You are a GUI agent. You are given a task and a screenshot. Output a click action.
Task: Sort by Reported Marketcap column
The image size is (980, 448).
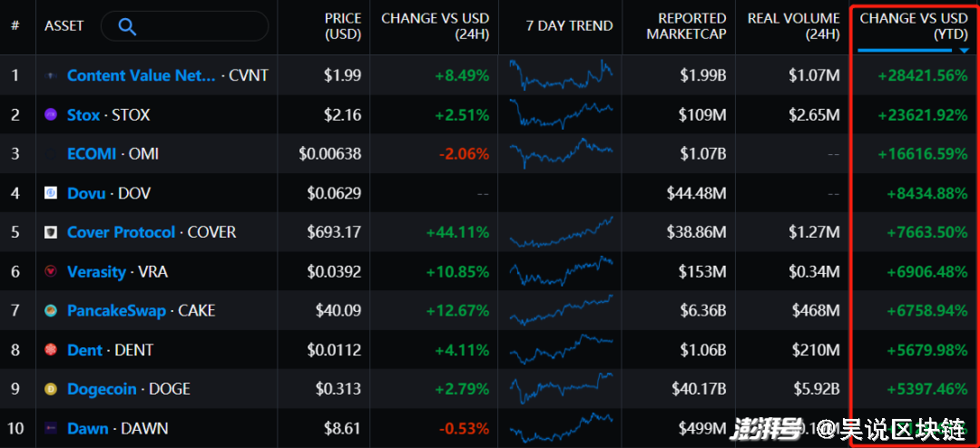(x=686, y=25)
